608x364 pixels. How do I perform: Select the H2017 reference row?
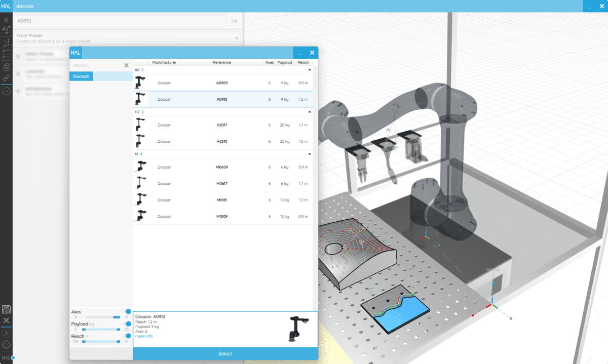(223, 125)
